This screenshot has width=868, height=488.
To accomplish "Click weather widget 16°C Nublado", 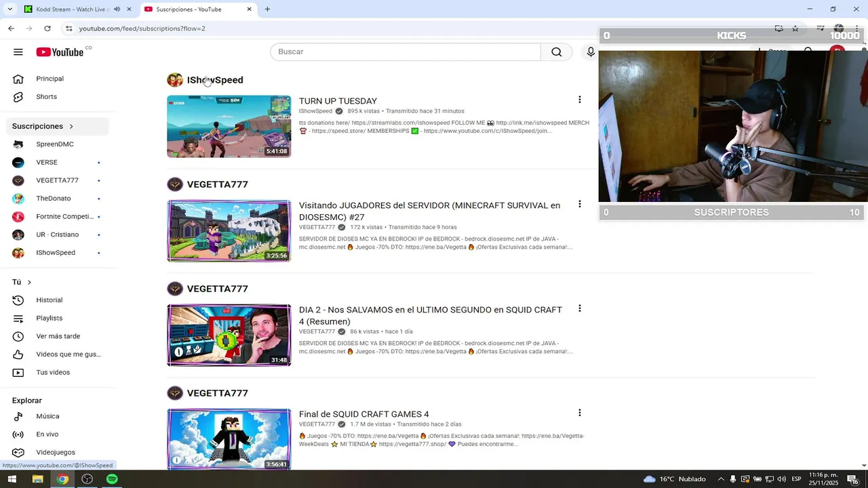I will 674,479.
